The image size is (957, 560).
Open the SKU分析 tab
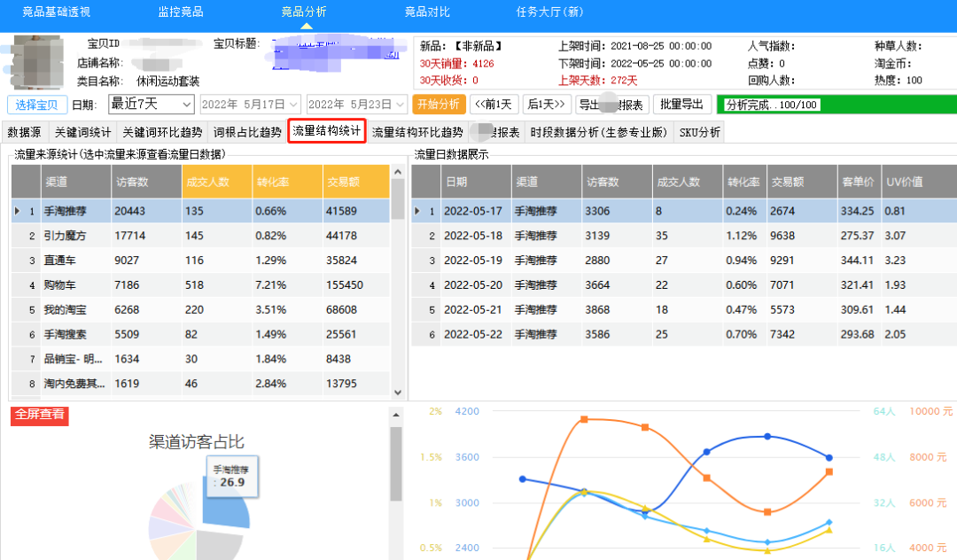(x=699, y=132)
